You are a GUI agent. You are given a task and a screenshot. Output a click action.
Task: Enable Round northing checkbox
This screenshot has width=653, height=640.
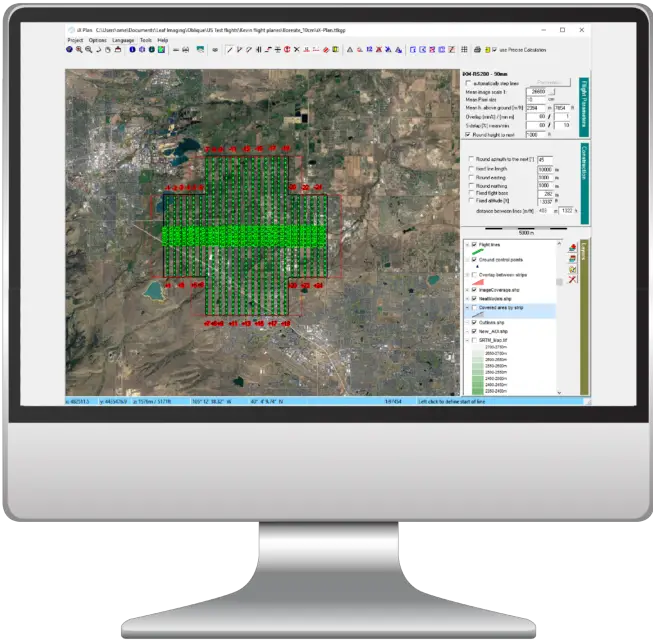[471, 186]
